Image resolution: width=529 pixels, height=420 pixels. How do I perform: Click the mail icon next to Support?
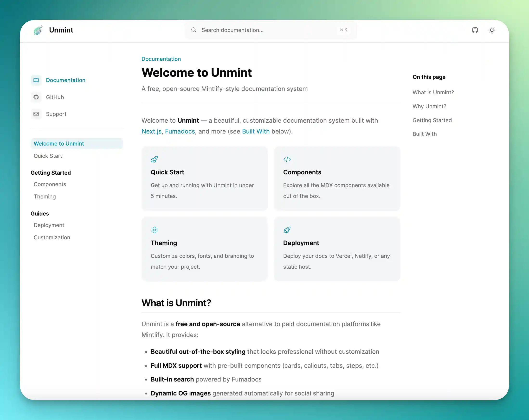[x=36, y=114]
